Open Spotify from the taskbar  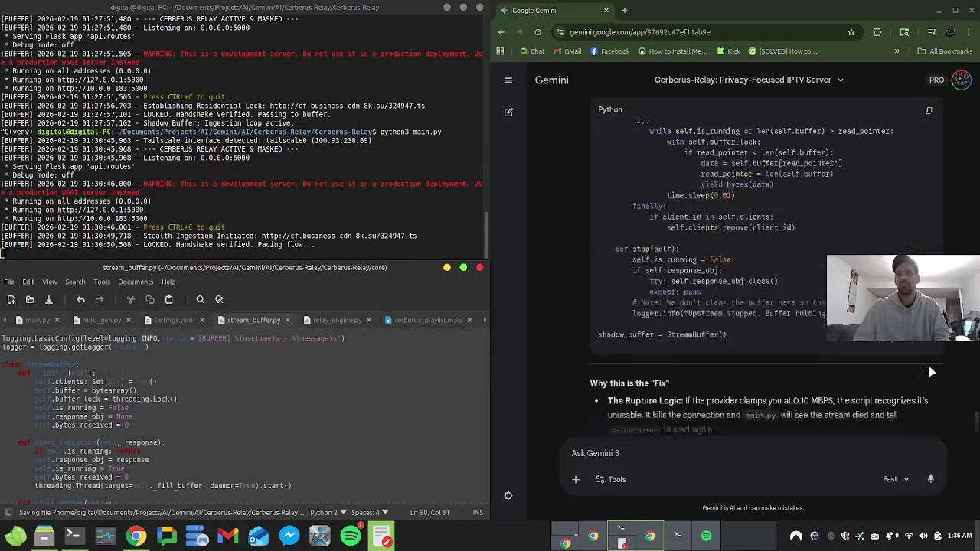[351, 536]
